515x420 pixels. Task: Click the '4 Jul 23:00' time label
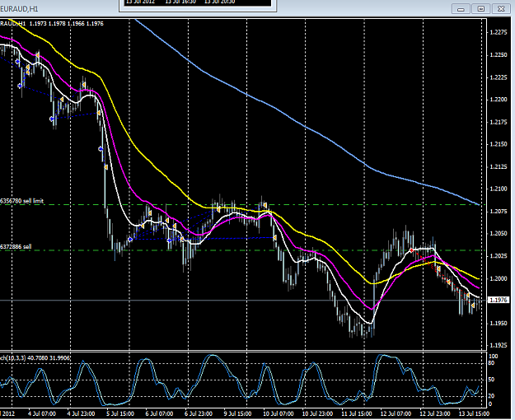[x=81, y=413]
